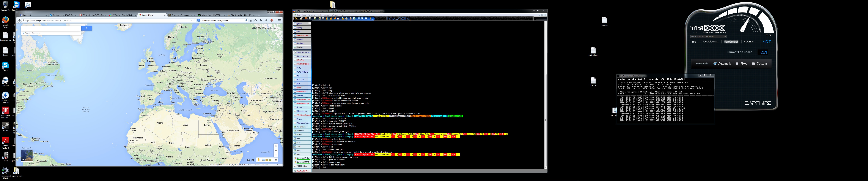Open the Speccy desktop icon

click(x=5, y=157)
